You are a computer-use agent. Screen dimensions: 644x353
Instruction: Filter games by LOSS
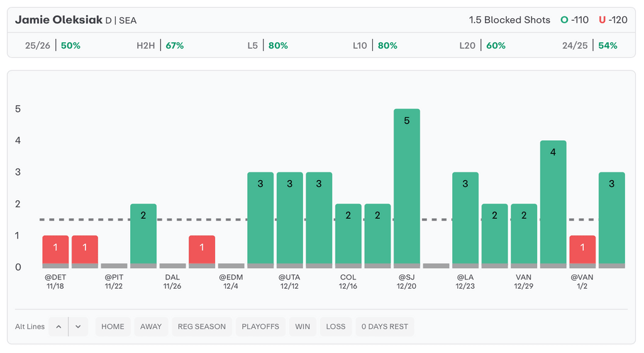pos(336,327)
